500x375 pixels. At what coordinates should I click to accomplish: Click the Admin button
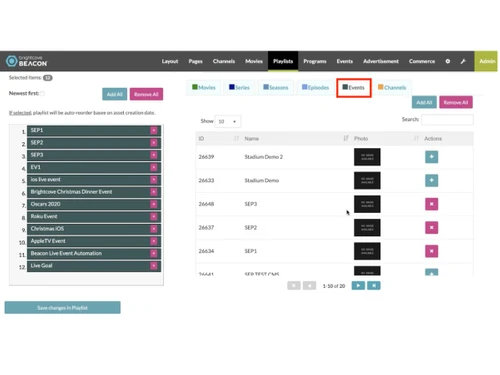pyautogui.click(x=486, y=61)
